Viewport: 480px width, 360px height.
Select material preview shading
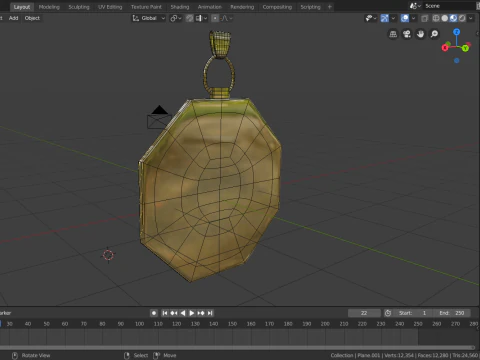[453, 18]
